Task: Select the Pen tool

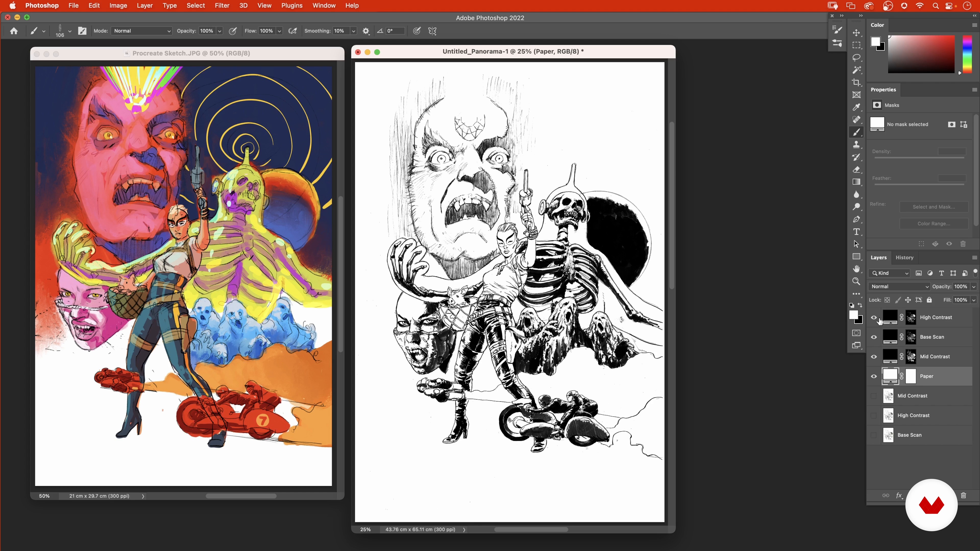Action: coord(856,219)
